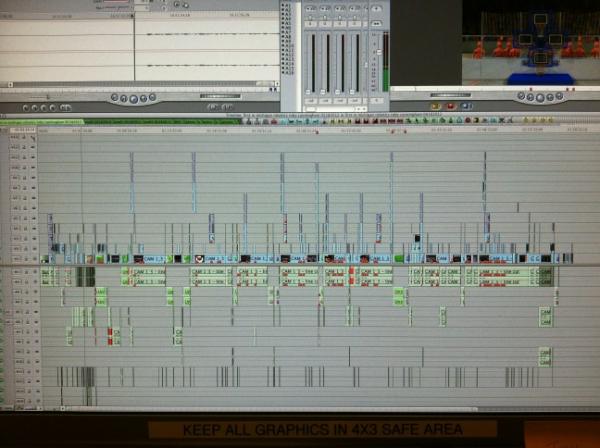
Task: Toggle the lock on the bottom video track V1
Action: [25, 259]
